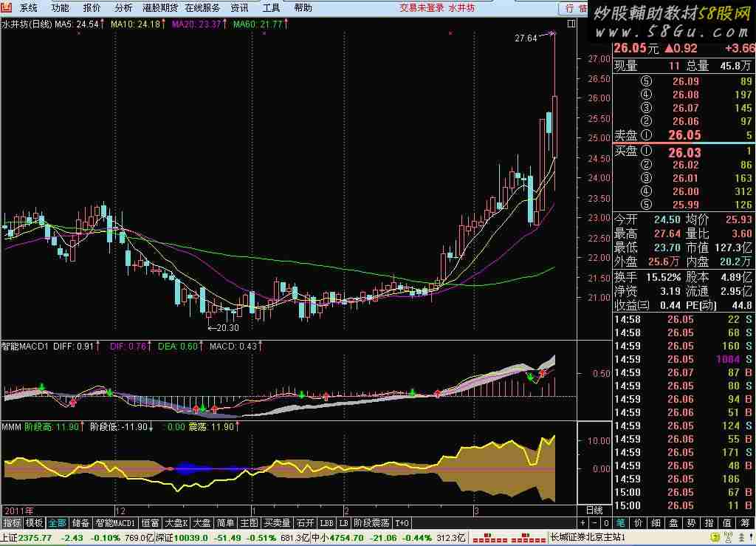Select the 主图 indicator tab

[250, 523]
